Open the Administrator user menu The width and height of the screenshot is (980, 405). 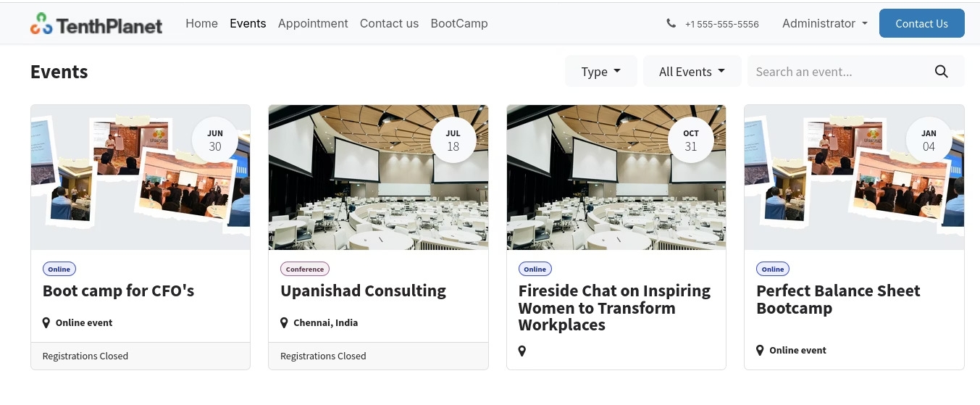pyautogui.click(x=824, y=23)
